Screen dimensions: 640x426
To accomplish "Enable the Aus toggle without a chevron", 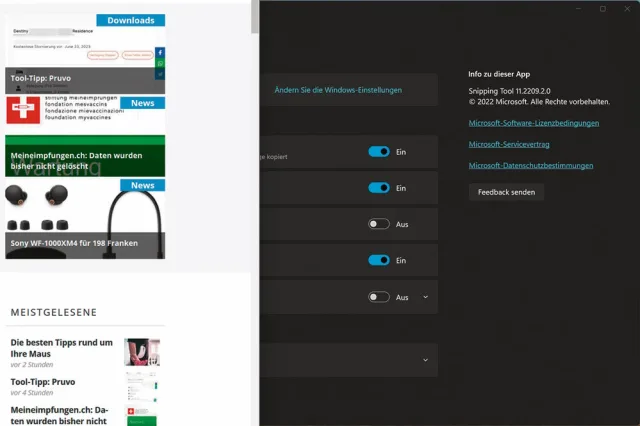I will click(379, 224).
